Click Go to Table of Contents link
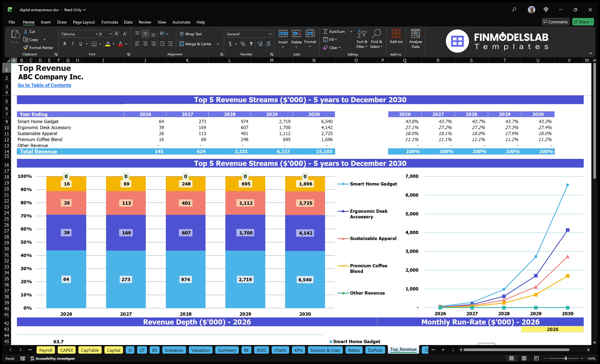Screen dimensions: 600x364 (x=44, y=85)
